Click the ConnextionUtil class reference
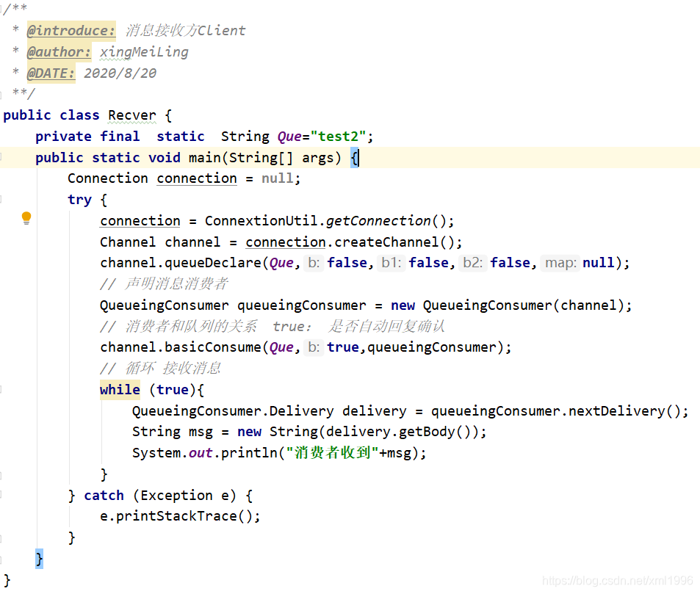 261,221
